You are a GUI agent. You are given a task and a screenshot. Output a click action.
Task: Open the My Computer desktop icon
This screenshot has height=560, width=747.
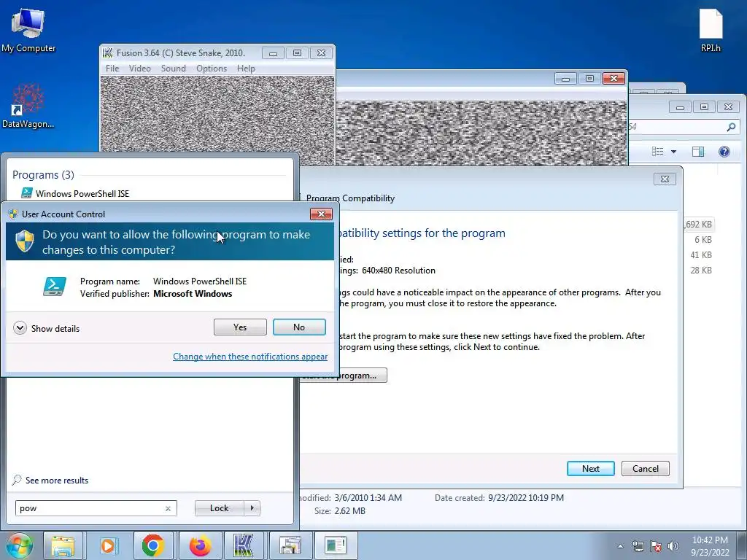tap(28, 31)
